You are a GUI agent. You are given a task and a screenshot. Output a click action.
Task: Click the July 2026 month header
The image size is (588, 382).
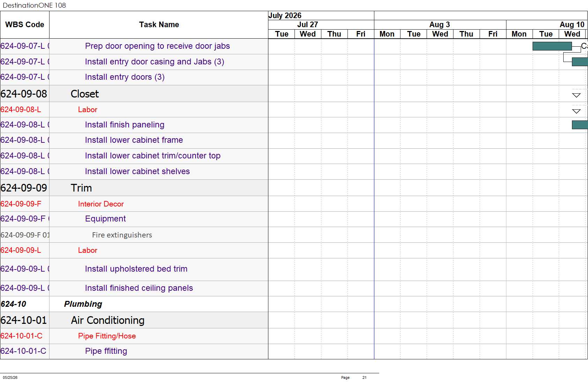[x=285, y=16]
